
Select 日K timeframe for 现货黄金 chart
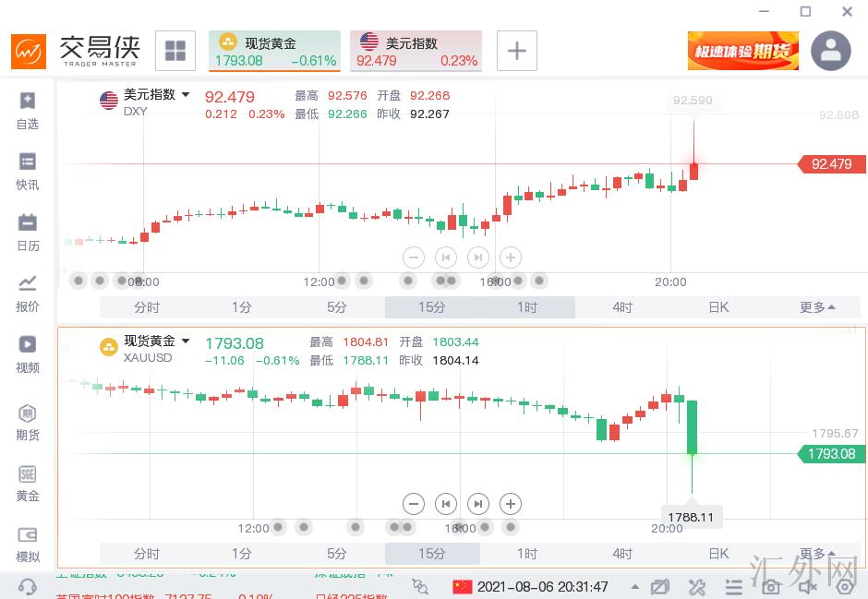(718, 554)
